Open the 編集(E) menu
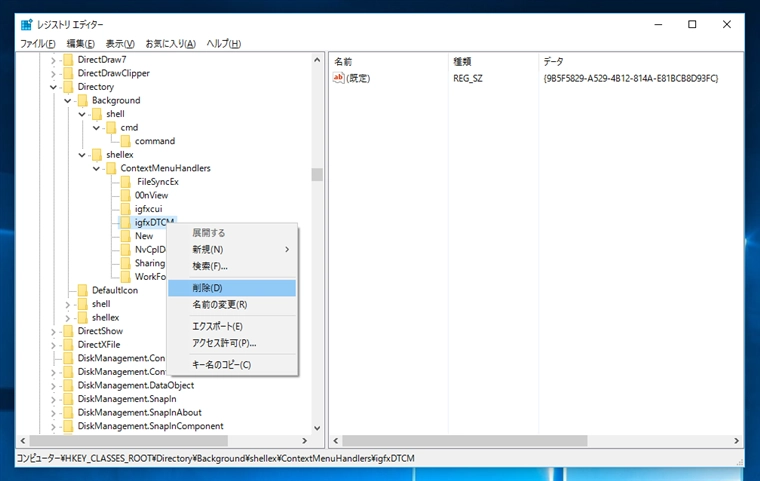 (80, 44)
